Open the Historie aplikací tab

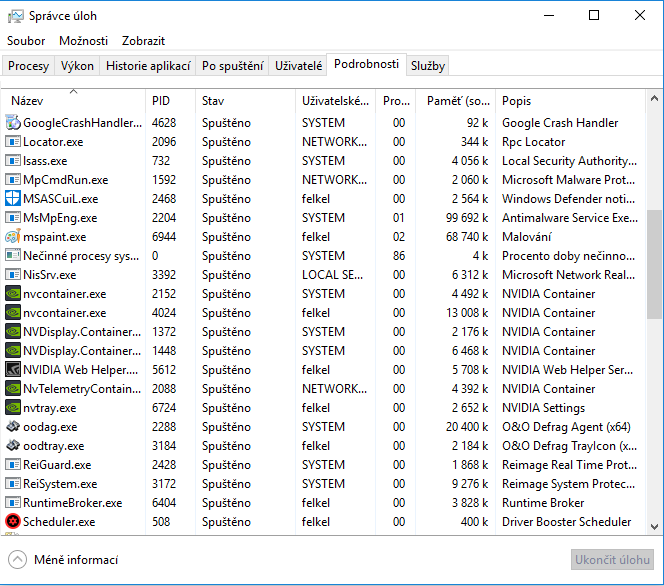click(148, 66)
